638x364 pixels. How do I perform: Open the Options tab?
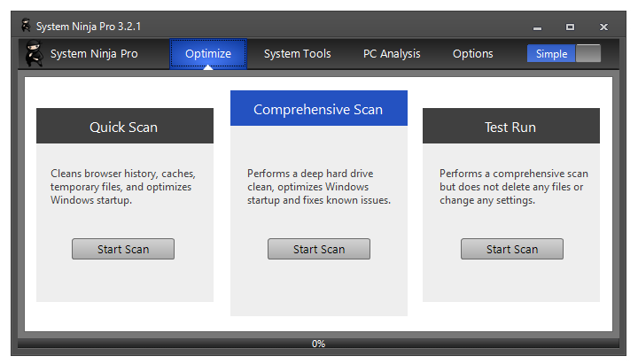pyautogui.click(x=473, y=54)
